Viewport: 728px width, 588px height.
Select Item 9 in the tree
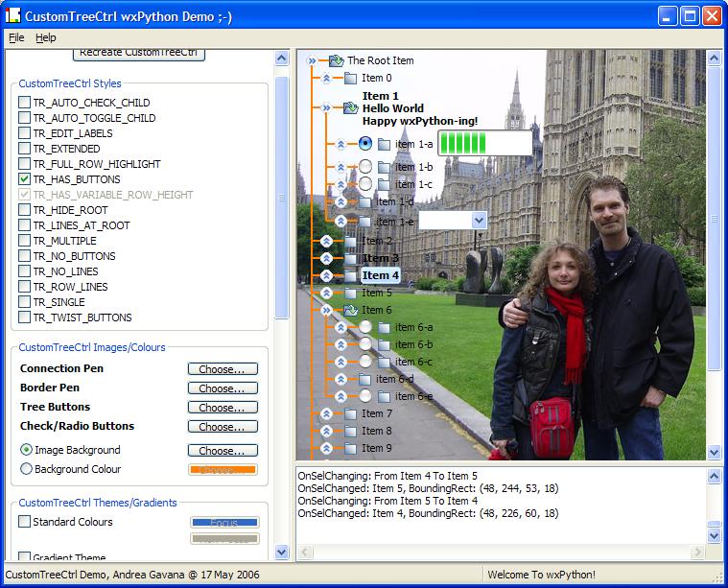(x=376, y=448)
